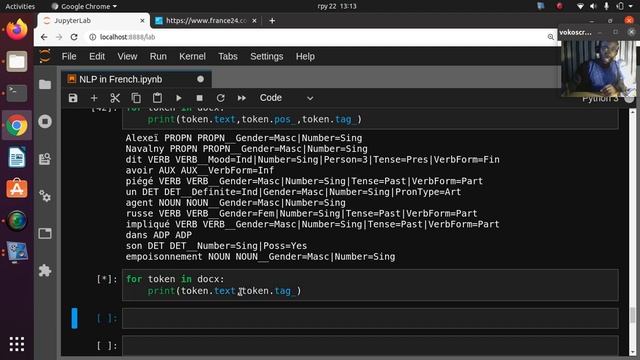
Task: Click the zoom magnifier icon in address bar
Action: 551,37
